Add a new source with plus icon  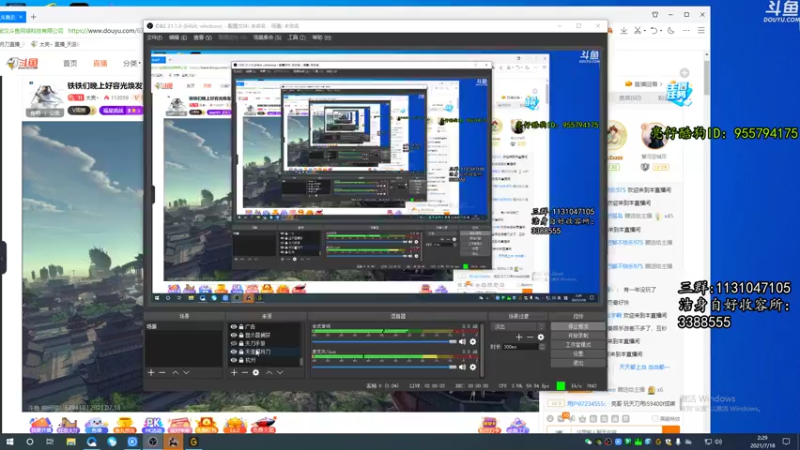[234, 372]
